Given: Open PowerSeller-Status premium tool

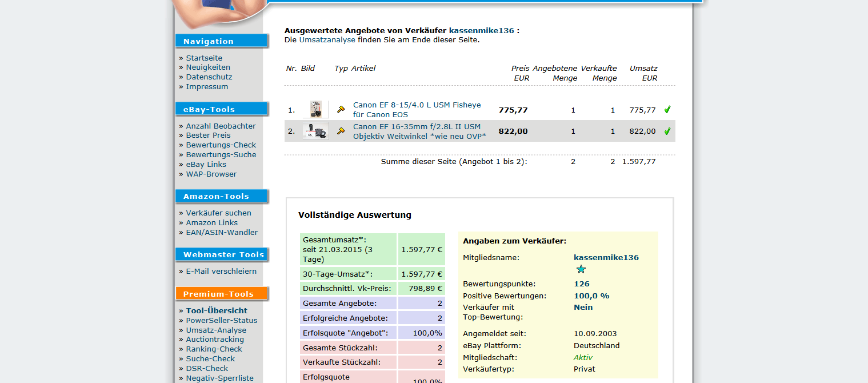Looking at the screenshot, I should [221, 321].
